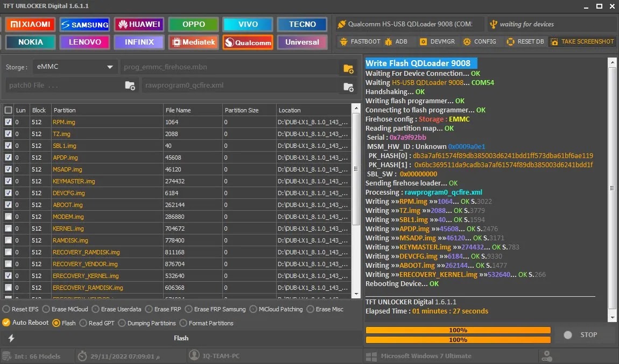Select the NOKIA tab
Screen dimensions: 619x364
pos(30,42)
